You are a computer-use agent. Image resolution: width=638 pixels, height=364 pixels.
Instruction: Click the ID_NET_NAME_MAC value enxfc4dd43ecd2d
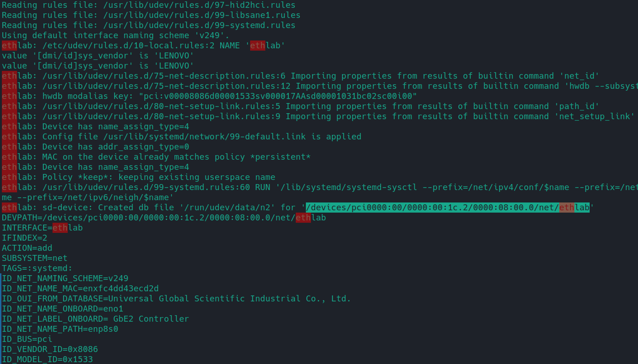coord(120,289)
